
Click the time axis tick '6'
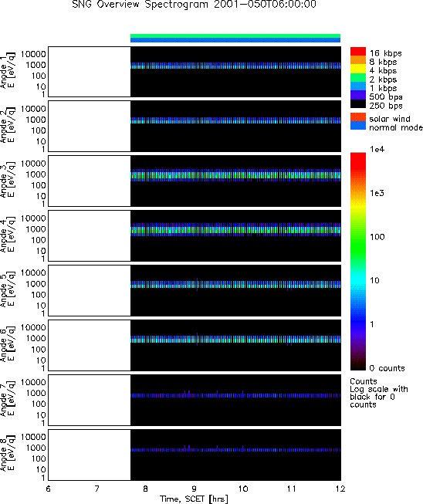(x=48, y=489)
